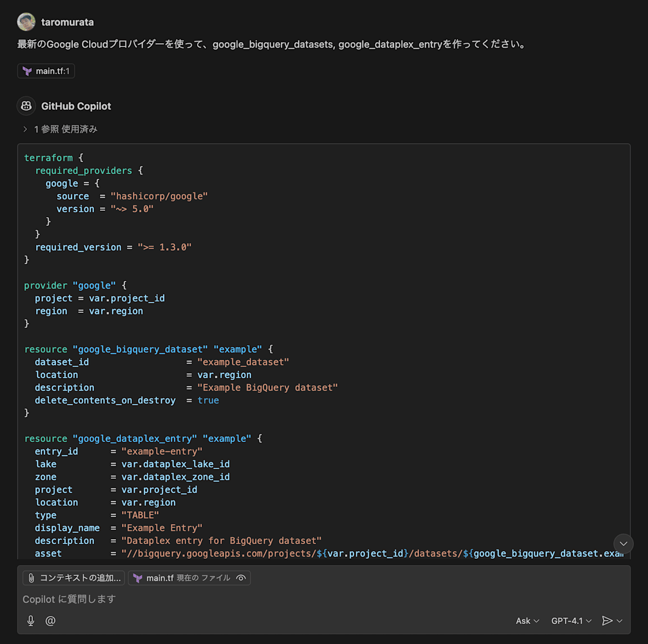Click the Terraform icon in current file chip

[138, 578]
